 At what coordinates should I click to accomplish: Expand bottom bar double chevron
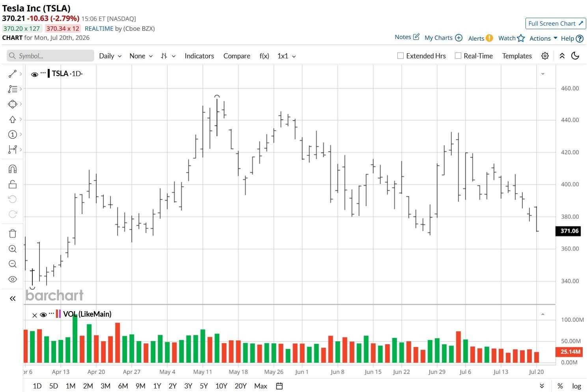542,386
